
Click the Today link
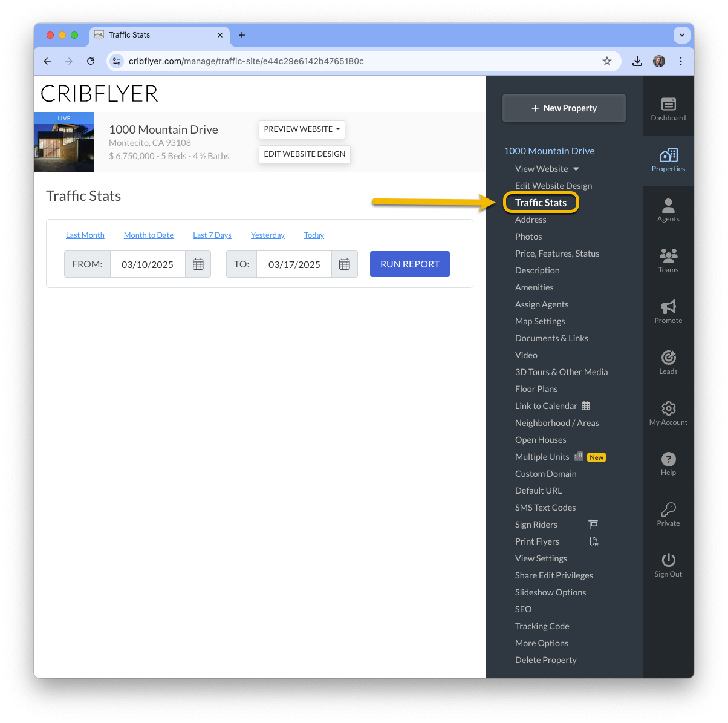(x=314, y=235)
